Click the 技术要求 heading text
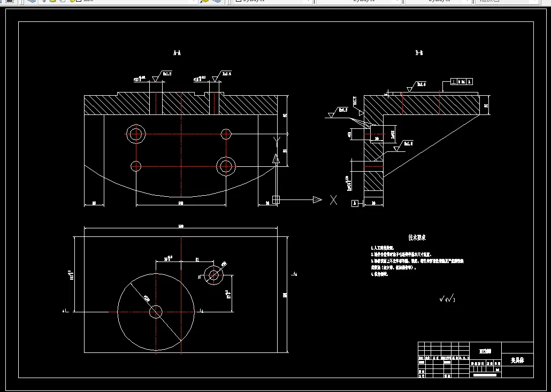Screen dimensions: 551x392 tap(417, 238)
